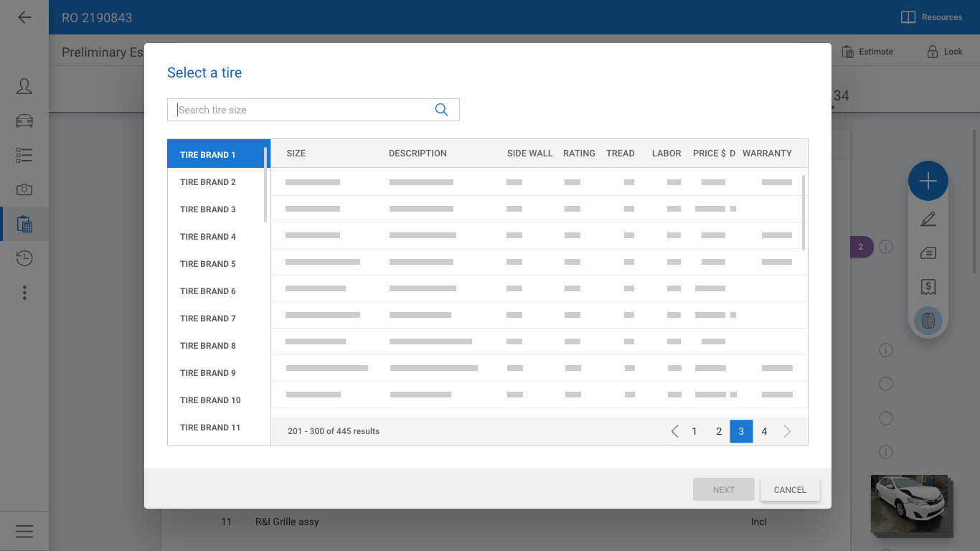Open the camera photos sidebar icon
This screenshot has height=551, width=980.
[24, 189]
